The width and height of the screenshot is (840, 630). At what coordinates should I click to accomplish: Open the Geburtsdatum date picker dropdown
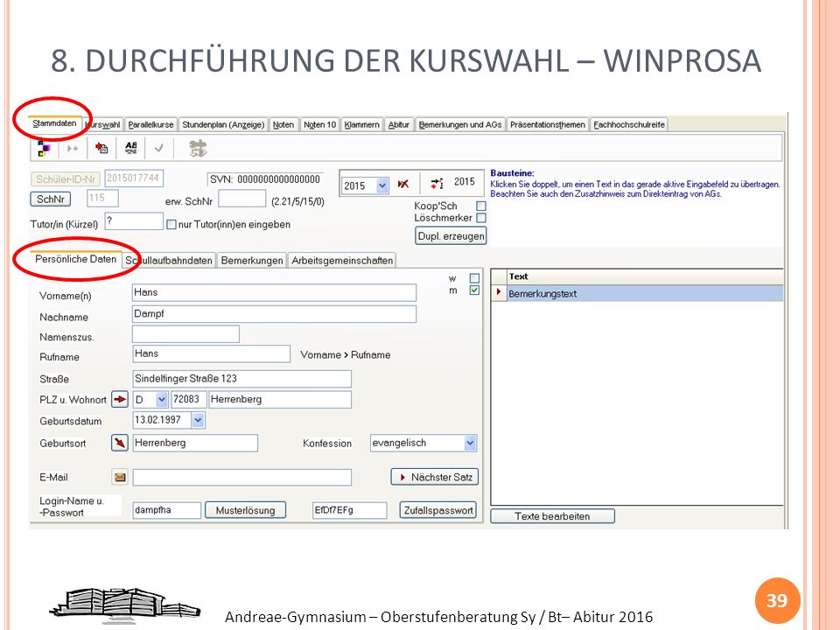(198, 420)
